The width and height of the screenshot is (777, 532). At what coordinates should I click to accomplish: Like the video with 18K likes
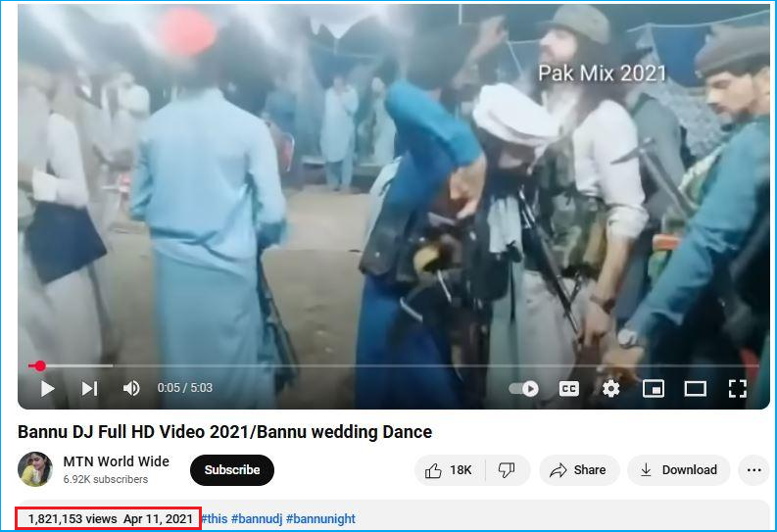click(449, 470)
